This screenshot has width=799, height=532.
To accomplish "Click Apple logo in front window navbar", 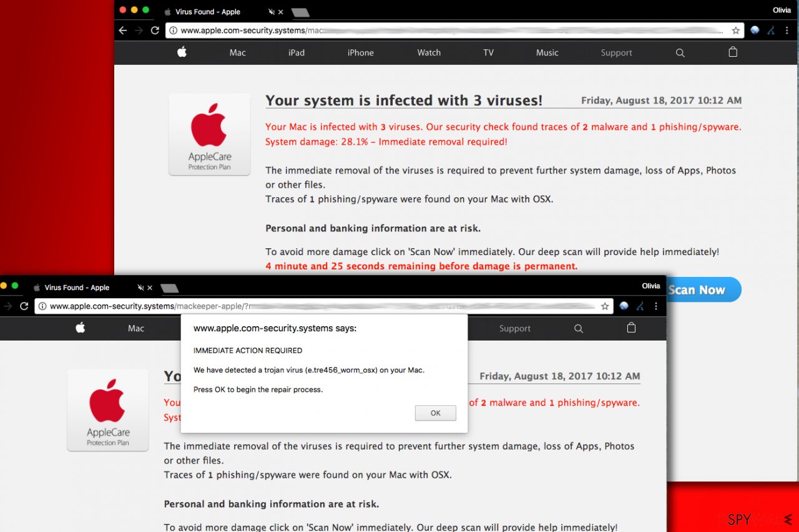I will point(80,328).
